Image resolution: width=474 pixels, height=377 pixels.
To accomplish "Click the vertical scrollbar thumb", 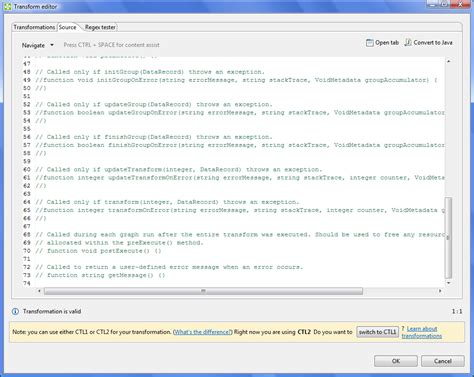I will click(449, 237).
